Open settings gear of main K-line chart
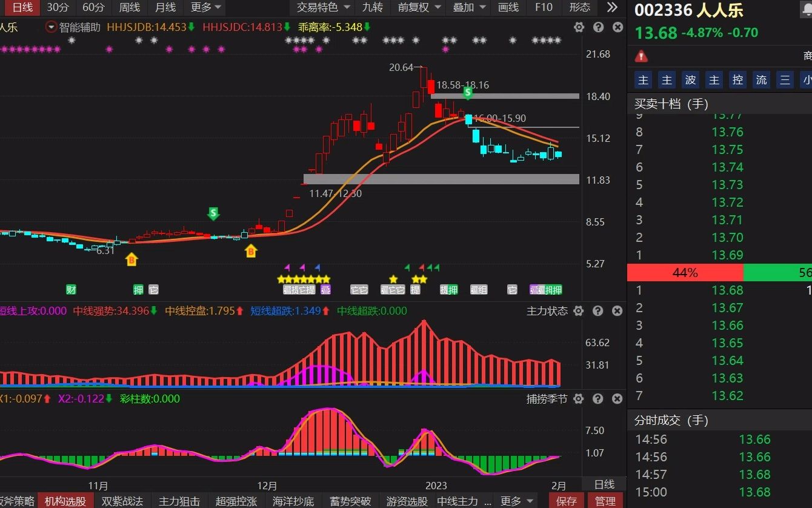812x508 pixels. 579,27
